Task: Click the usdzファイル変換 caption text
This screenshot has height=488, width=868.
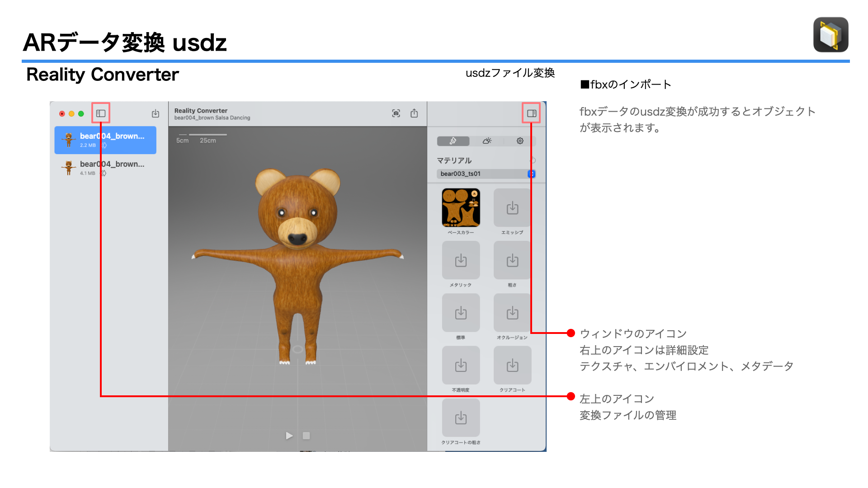Action: click(510, 73)
